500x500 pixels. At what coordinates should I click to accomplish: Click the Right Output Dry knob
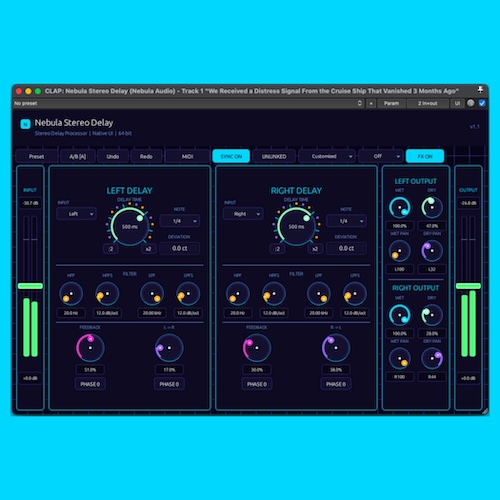tap(432, 315)
